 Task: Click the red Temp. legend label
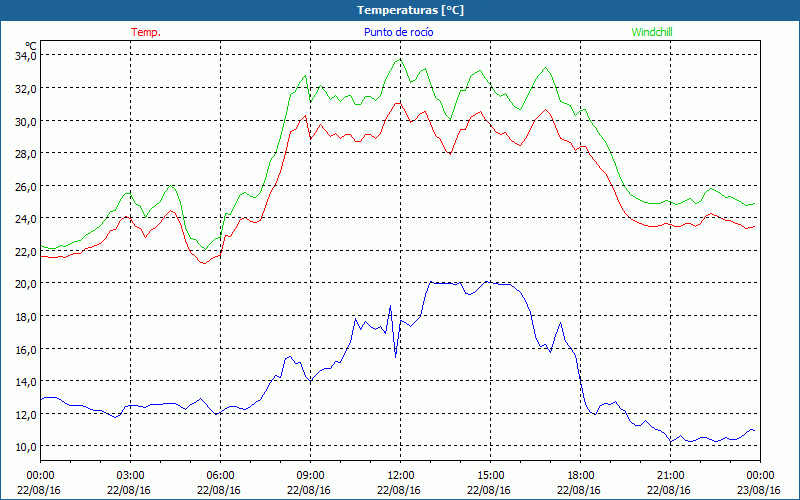pos(146,32)
